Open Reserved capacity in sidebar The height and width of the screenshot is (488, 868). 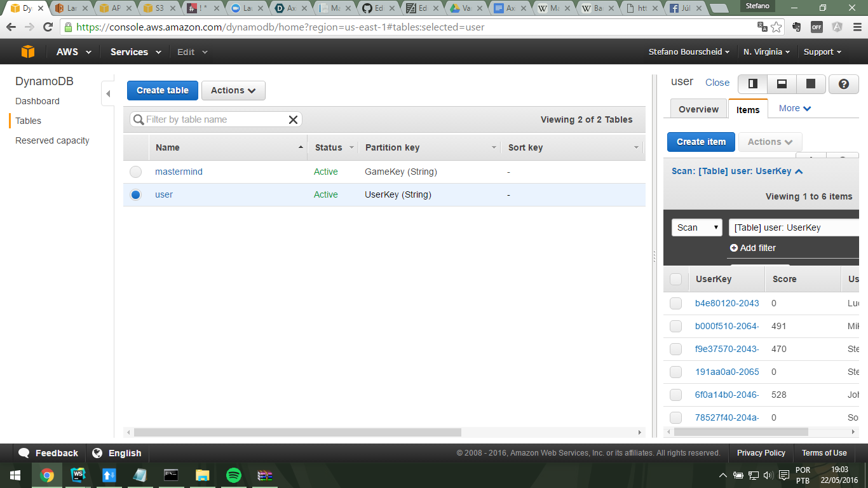(x=52, y=140)
